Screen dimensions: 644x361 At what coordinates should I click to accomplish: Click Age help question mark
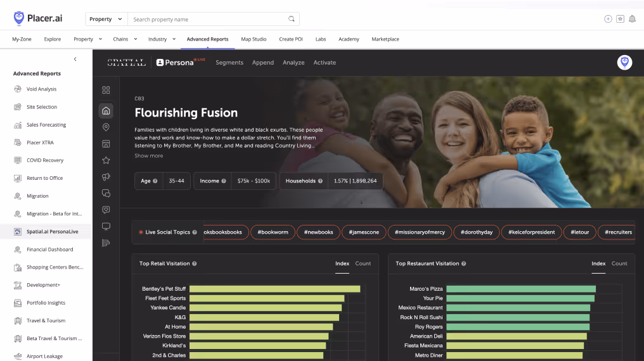click(x=155, y=181)
